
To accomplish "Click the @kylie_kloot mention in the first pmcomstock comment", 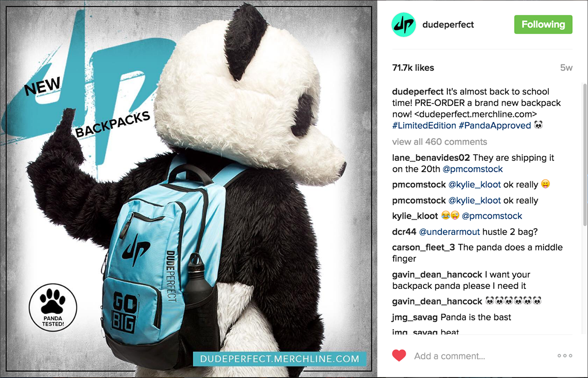I will 475,185.
